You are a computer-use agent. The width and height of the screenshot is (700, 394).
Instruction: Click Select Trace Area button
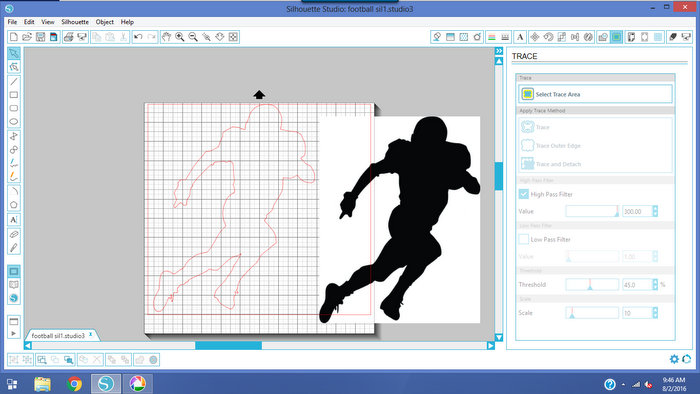click(595, 94)
